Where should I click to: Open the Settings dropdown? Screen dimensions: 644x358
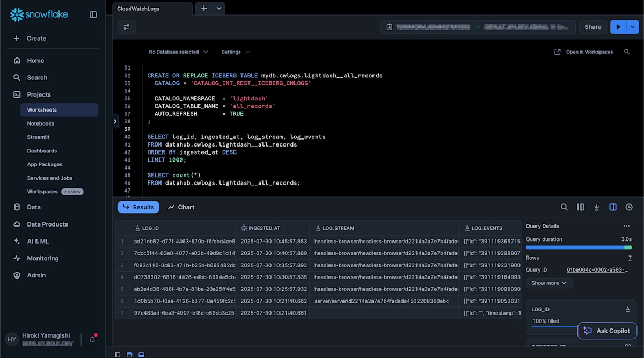(236, 52)
